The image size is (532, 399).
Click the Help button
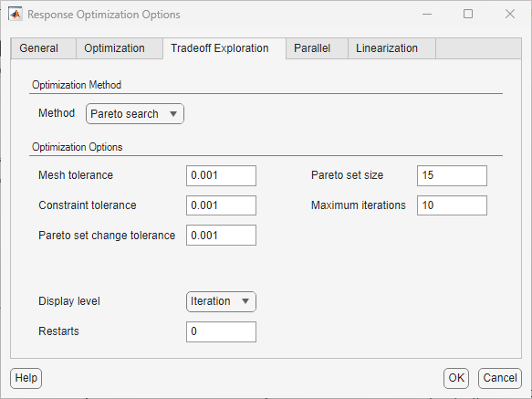(26, 378)
